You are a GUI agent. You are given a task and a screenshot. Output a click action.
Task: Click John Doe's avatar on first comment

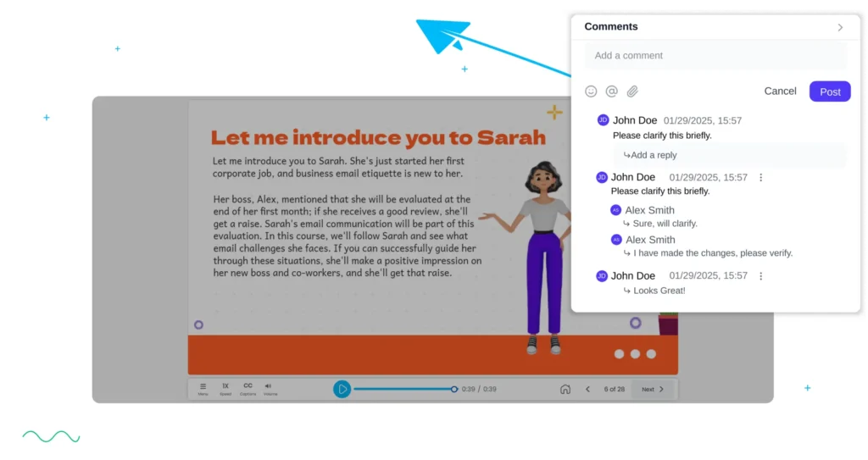(603, 120)
